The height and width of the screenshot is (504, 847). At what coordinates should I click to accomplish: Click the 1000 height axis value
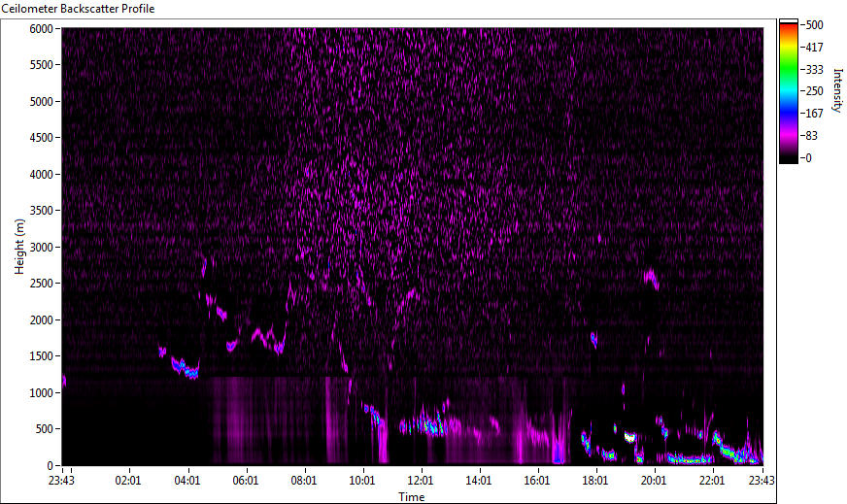click(41, 393)
